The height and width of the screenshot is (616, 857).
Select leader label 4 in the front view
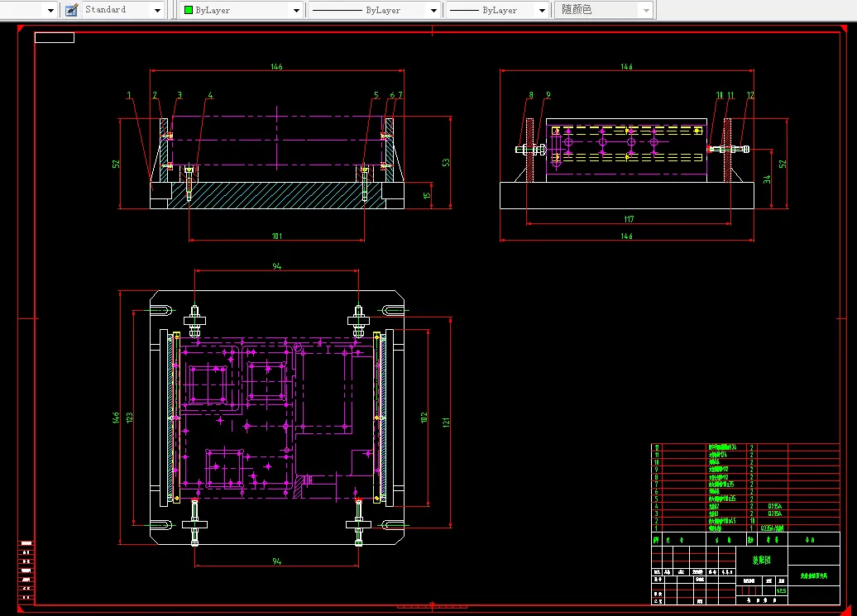point(210,95)
